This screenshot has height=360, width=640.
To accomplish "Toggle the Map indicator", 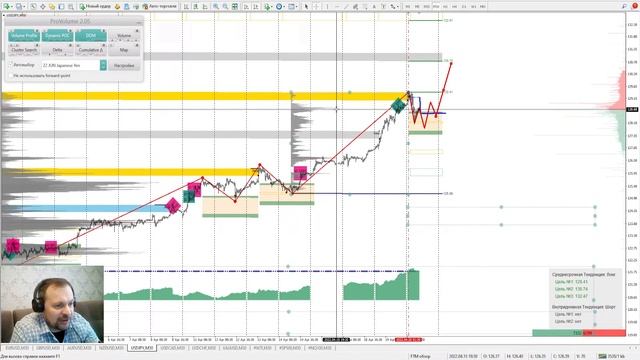I will pyautogui.click(x=124, y=50).
